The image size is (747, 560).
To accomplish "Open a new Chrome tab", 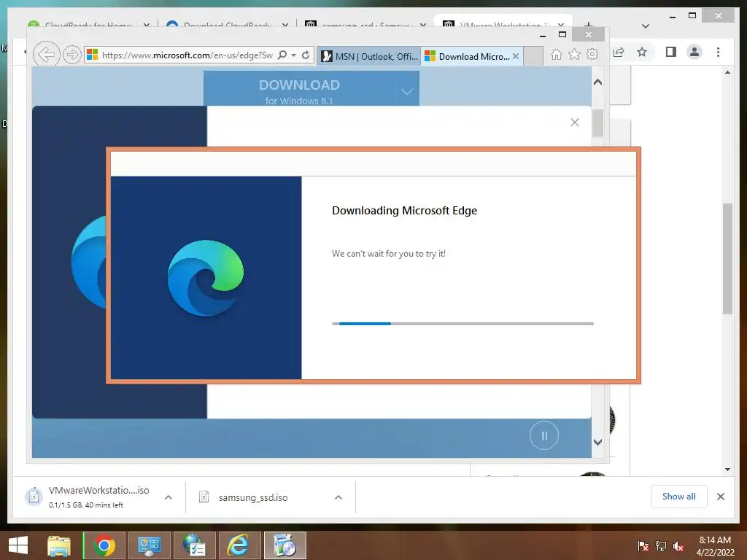I will click(x=589, y=25).
